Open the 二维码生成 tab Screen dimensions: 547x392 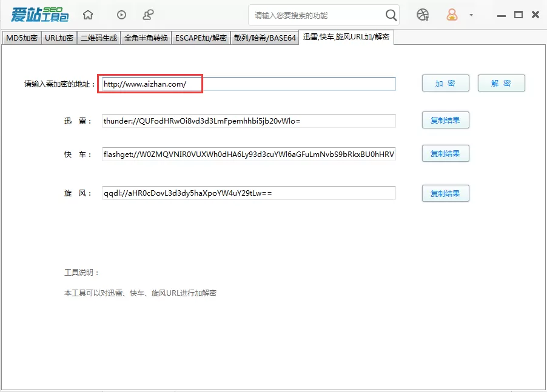coord(99,38)
